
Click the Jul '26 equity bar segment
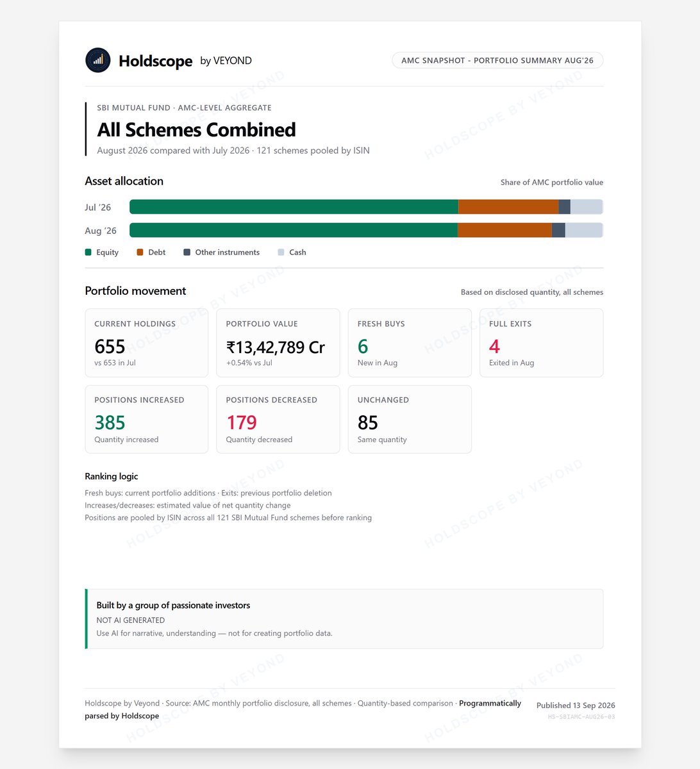click(294, 206)
